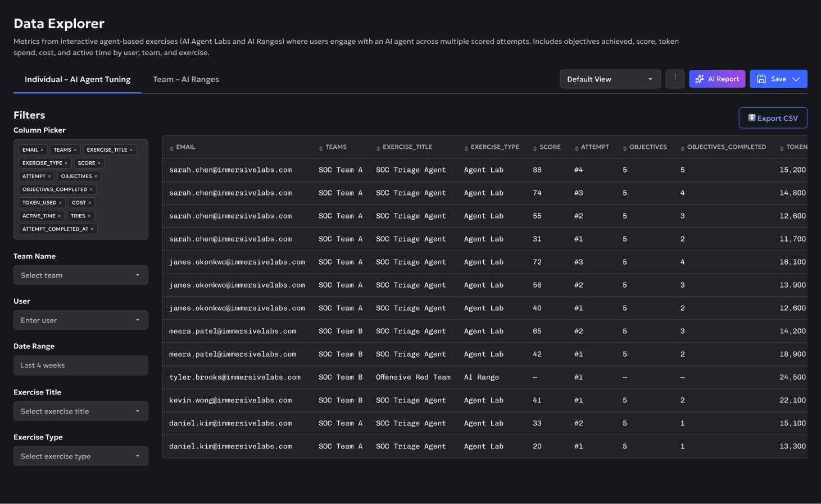
Task: Remove the TOKEN_USED column chip
Action: click(x=61, y=203)
